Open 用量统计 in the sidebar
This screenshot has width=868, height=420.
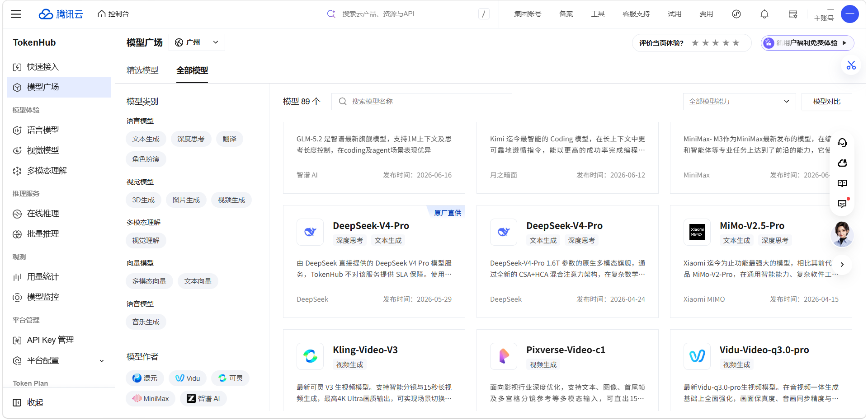59,277
